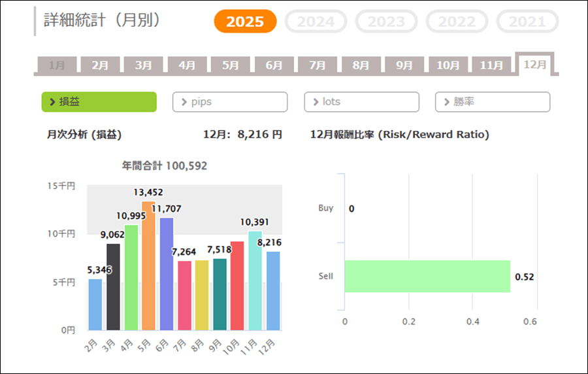Select the 2025 year button

coord(245,22)
